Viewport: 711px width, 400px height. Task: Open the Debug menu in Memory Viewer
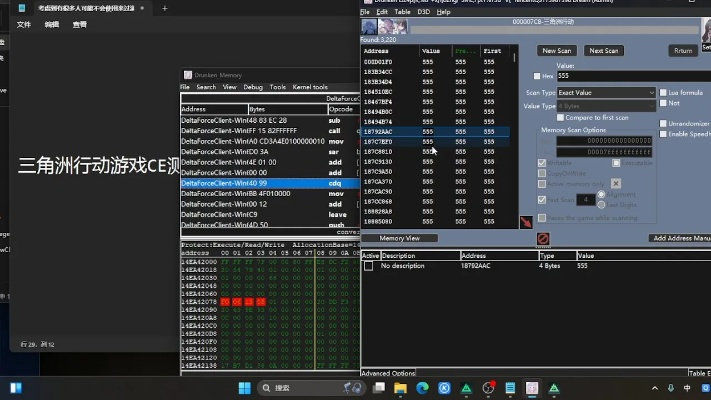[x=253, y=87]
